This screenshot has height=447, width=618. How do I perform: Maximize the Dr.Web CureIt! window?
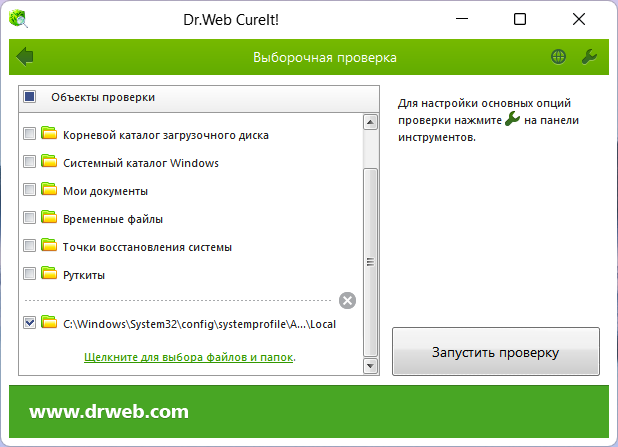(x=520, y=19)
